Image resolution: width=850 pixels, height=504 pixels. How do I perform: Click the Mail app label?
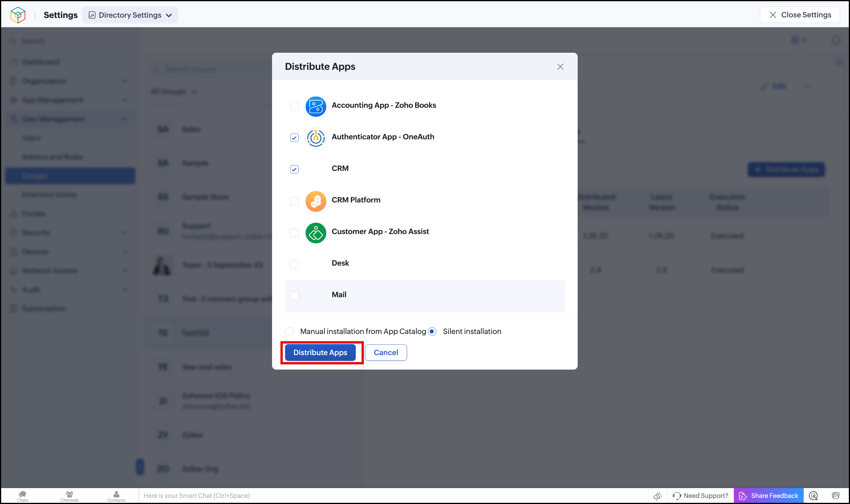pyautogui.click(x=339, y=295)
